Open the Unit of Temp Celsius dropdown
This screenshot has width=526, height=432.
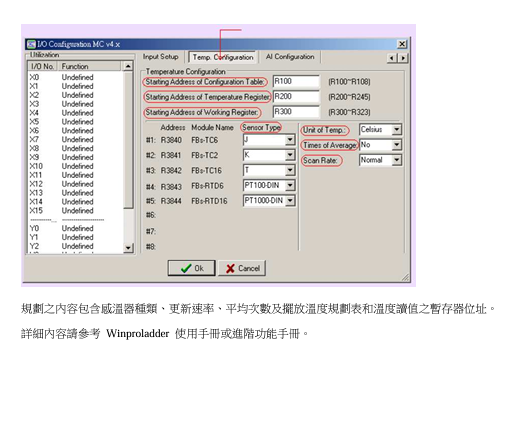(397, 129)
